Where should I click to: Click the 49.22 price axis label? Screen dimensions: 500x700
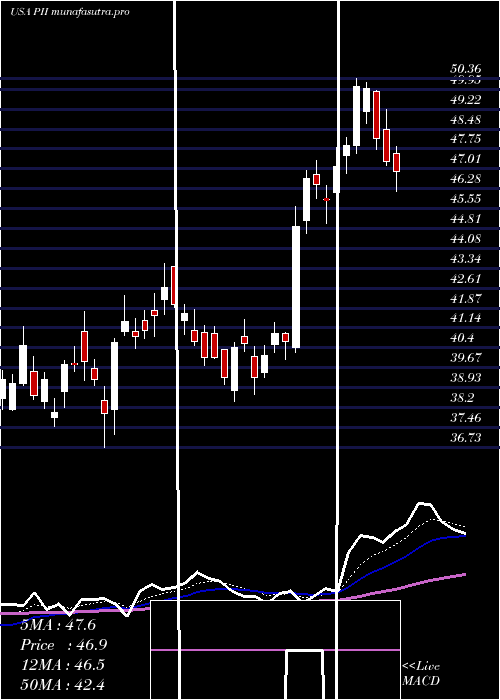point(466,100)
